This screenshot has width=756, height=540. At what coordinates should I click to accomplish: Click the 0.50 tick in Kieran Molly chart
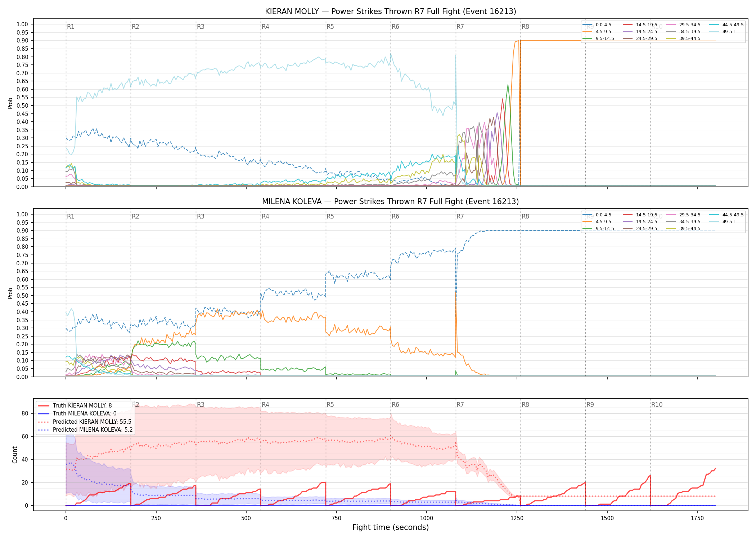tap(22, 105)
